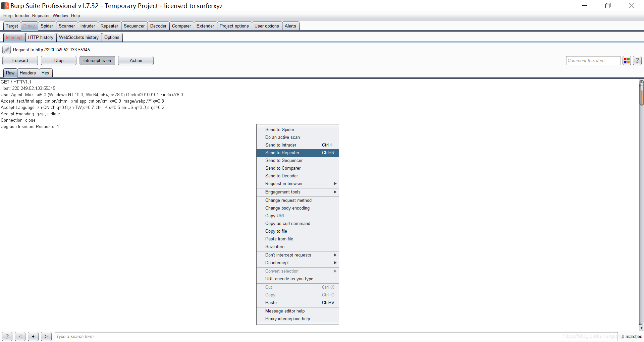This screenshot has height=342, width=644.
Task: Open the Project options tab
Action: pyautogui.click(x=234, y=26)
